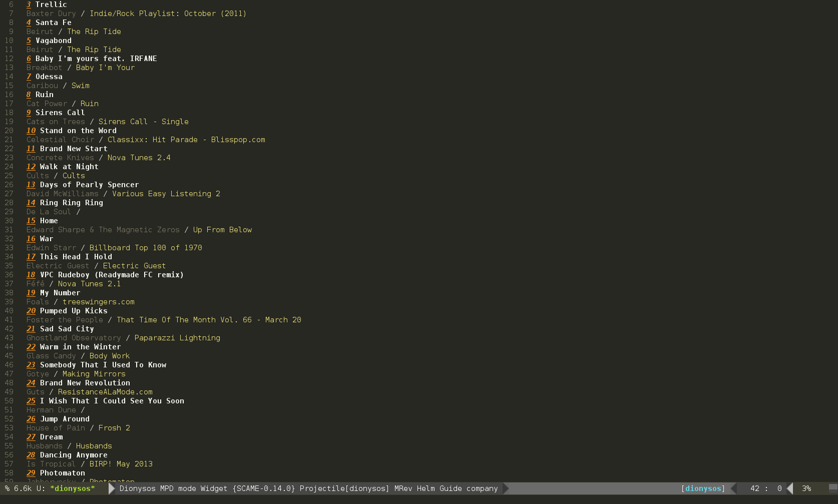Click album Body Work
The height and width of the screenshot is (504, 838).
[x=110, y=356]
